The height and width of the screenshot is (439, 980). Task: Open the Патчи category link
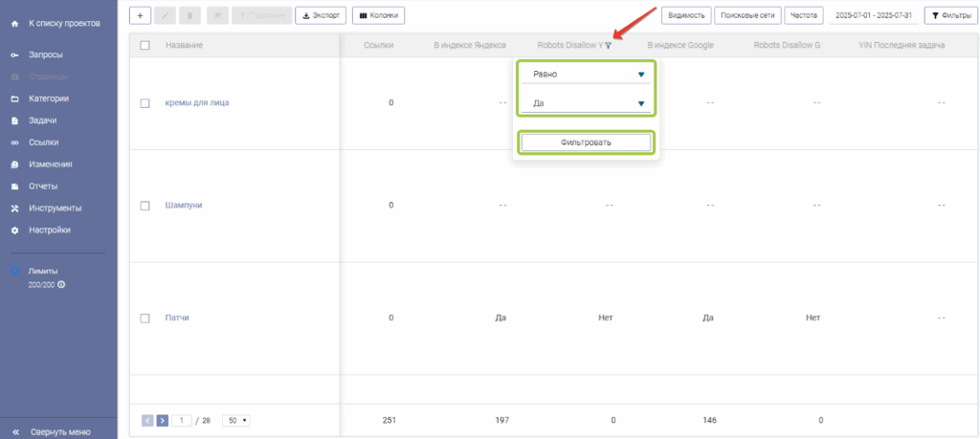point(177,318)
